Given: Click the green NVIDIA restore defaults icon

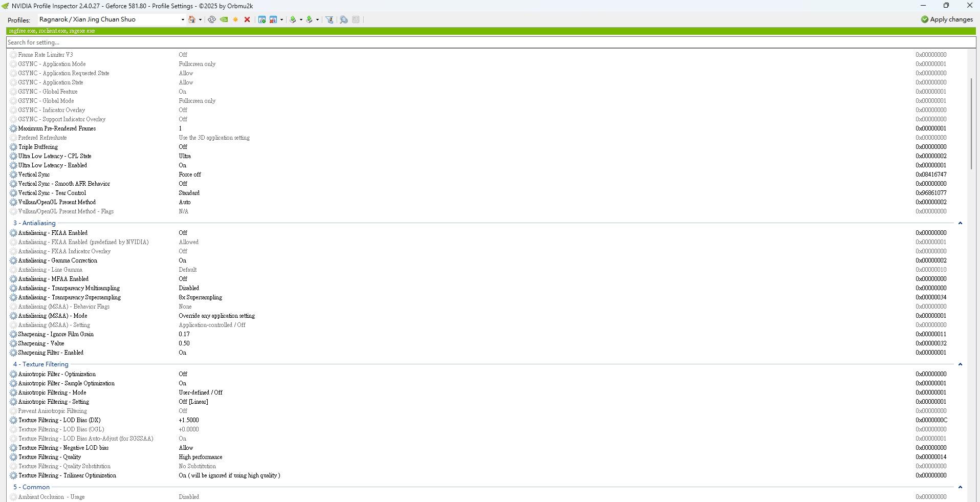Looking at the screenshot, I should (224, 19).
